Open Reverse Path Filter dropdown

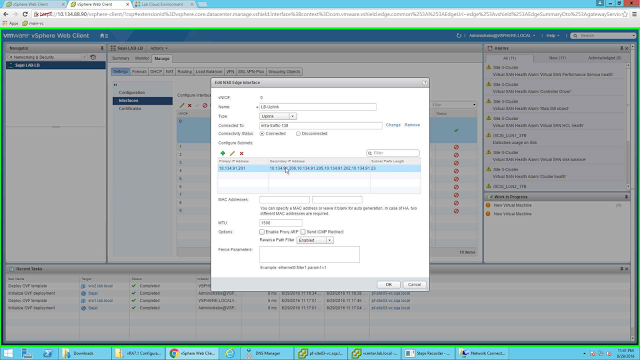pyautogui.click(x=315, y=240)
